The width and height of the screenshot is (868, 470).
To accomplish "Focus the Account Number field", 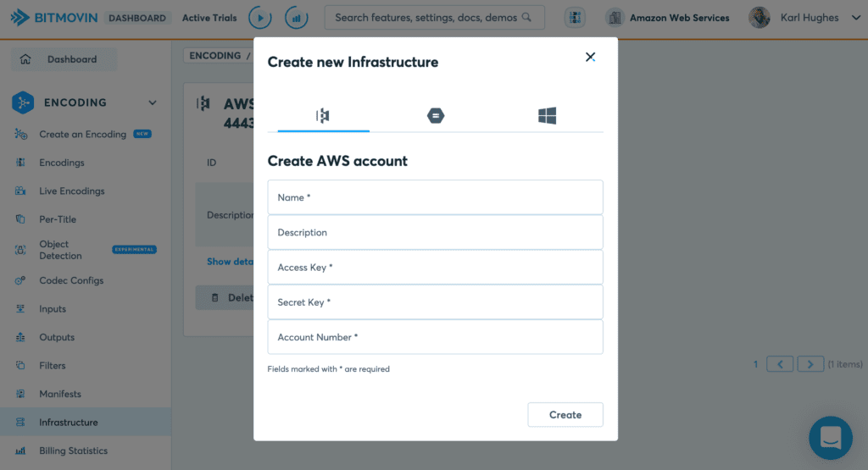I will point(435,337).
